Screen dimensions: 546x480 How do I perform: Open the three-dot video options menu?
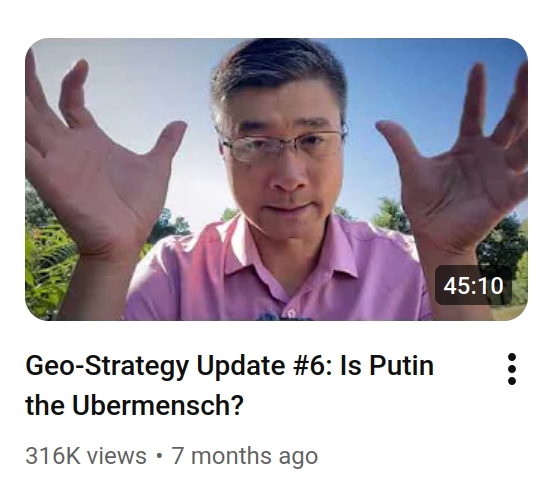[512, 369]
